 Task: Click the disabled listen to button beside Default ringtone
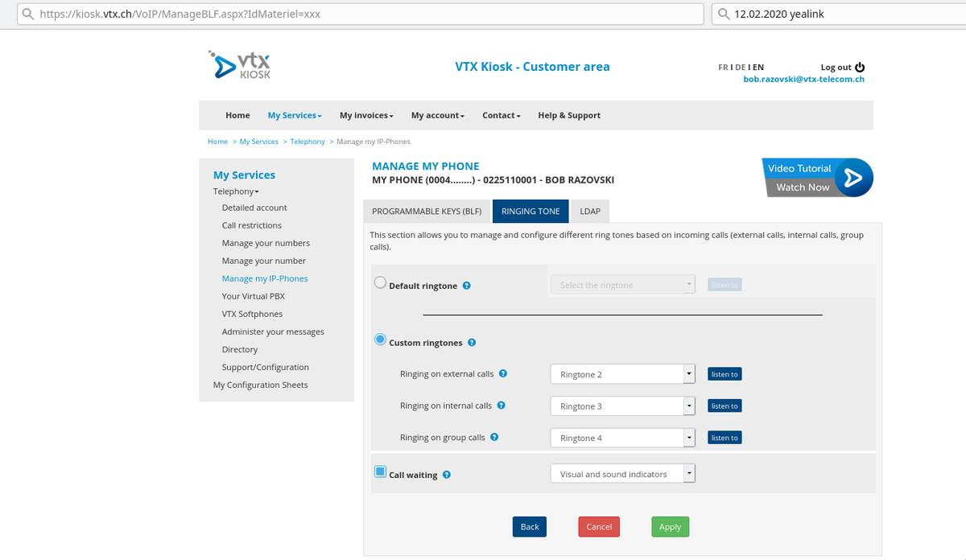pos(724,284)
